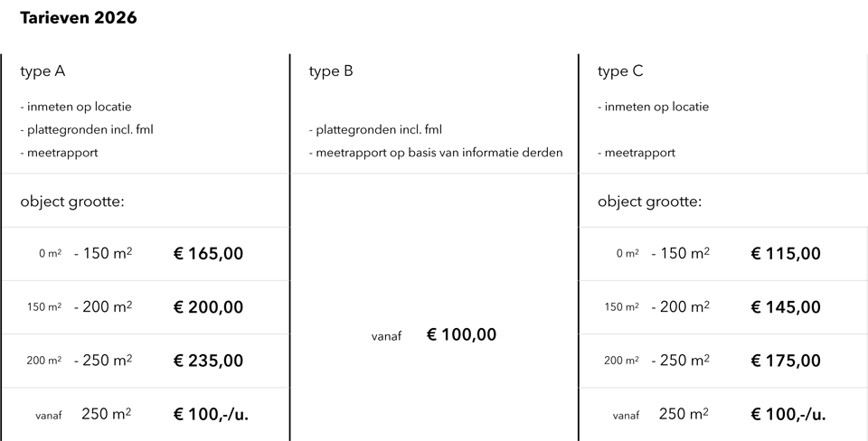
Task: Click the Tarieven 2026 heading
Action: [78, 18]
